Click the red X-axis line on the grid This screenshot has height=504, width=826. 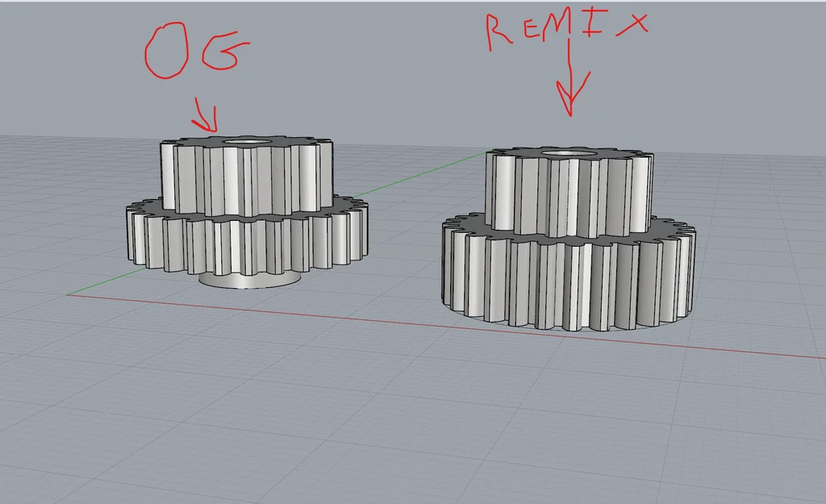[445, 326]
